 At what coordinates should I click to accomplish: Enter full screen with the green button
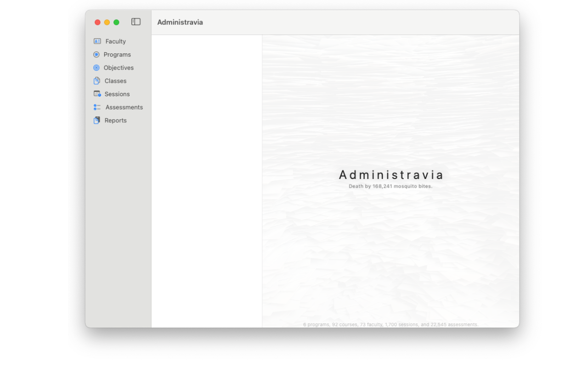point(116,22)
